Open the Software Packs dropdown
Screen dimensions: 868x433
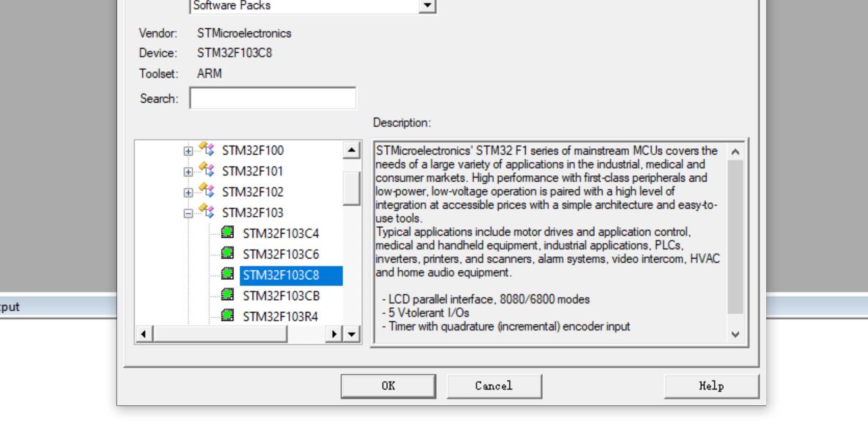tap(428, 6)
